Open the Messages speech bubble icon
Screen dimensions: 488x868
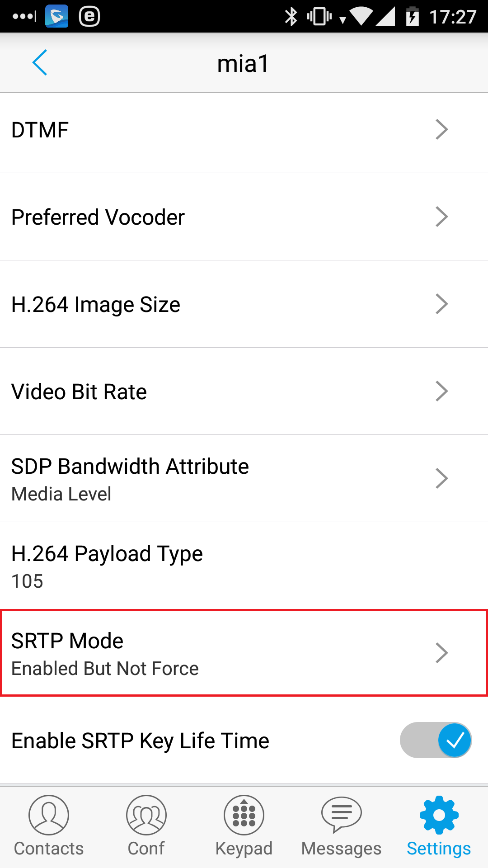[x=342, y=815]
